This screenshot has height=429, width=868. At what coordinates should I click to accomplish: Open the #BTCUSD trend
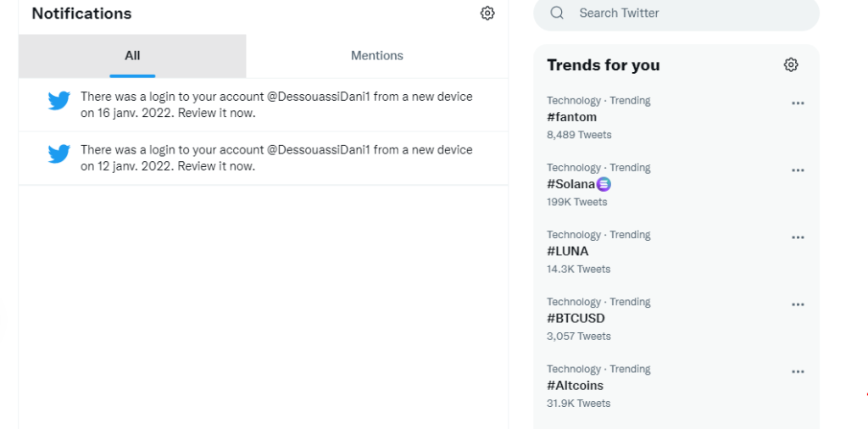coord(676,318)
